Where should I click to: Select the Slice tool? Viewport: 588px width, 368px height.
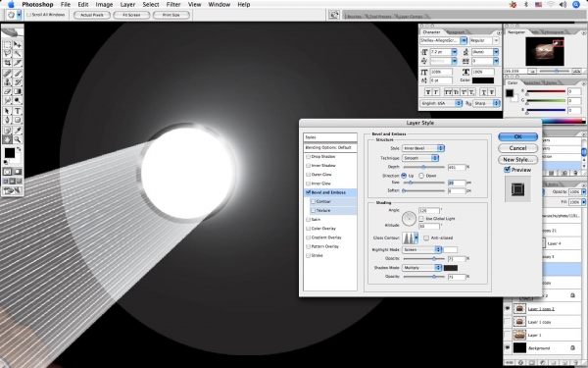point(18,63)
